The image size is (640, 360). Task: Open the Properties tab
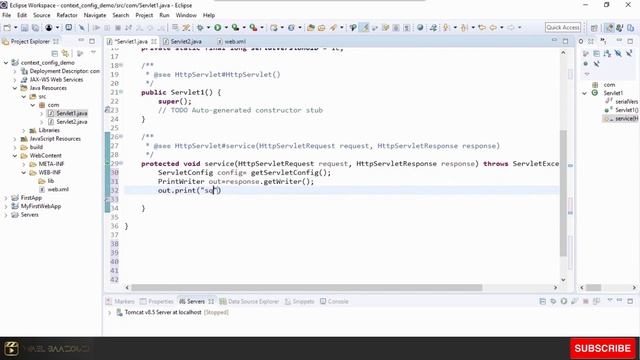[157, 302]
